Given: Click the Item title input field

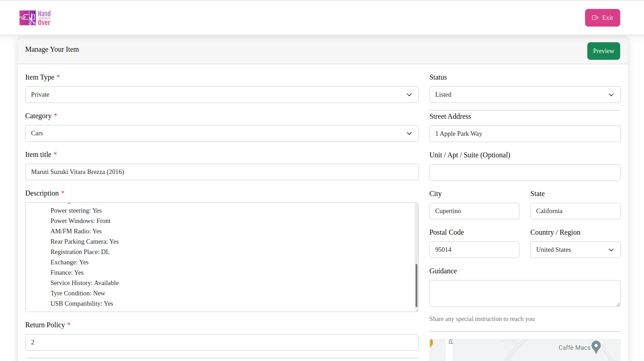Looking at the screenshot, I should point(222,172).
